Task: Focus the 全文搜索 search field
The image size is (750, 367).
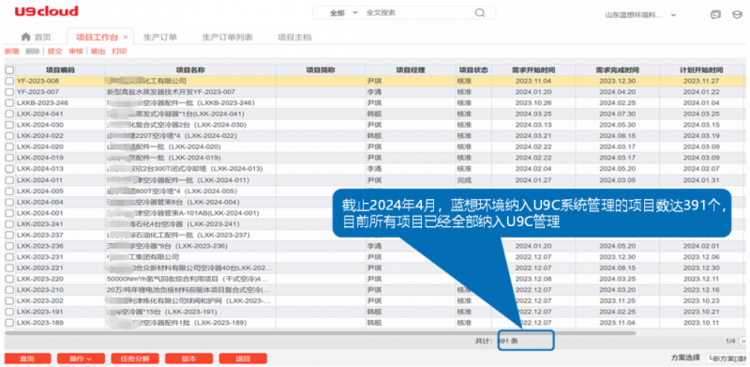Action: click(x=416, y=13)
